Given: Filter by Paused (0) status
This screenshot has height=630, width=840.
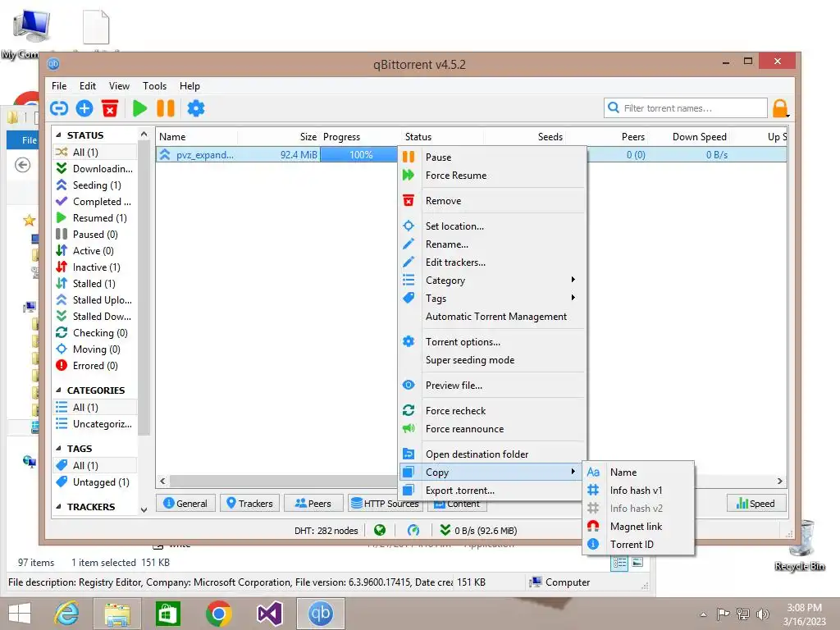Looking at the screenshot, I should pos(95,234).
